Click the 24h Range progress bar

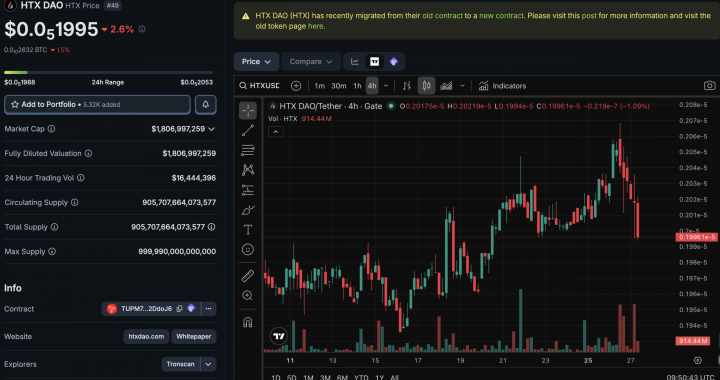point(108,73)
